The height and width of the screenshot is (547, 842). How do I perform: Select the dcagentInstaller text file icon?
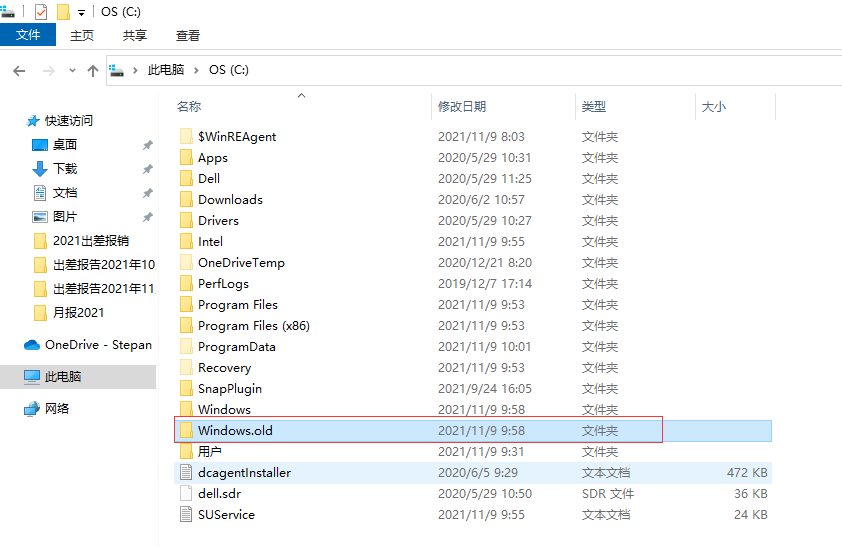185,472
